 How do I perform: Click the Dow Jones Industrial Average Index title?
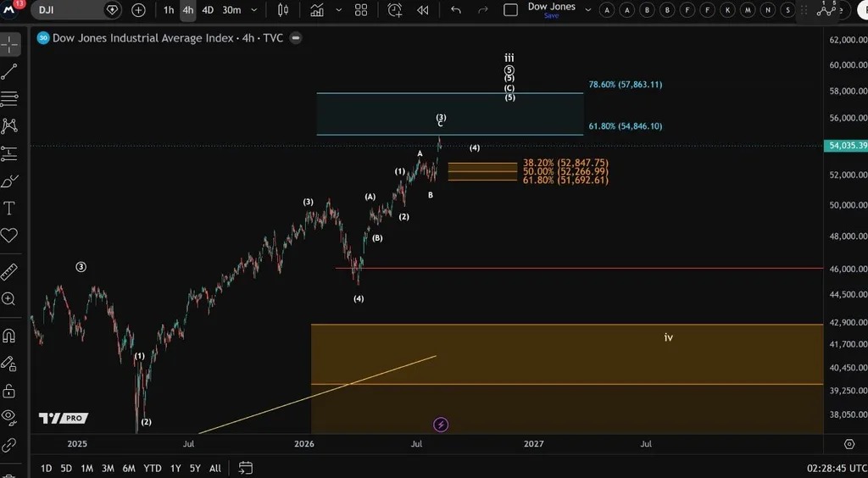pos(142,38)
